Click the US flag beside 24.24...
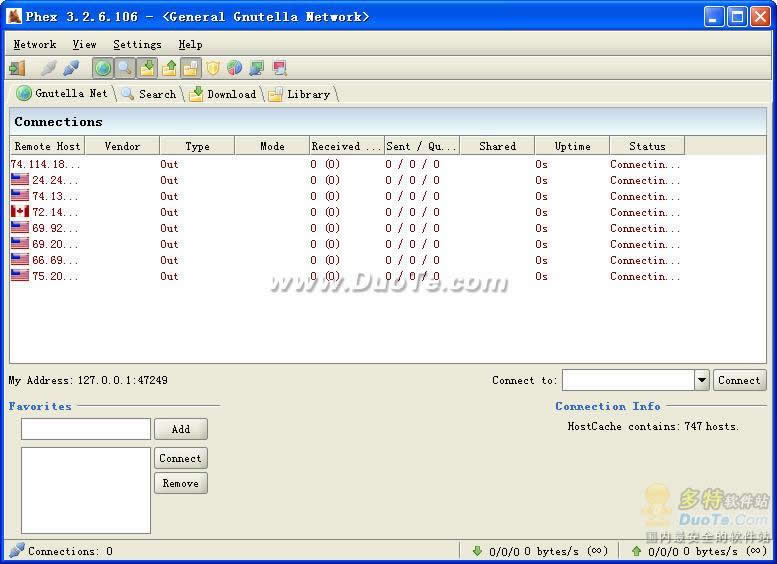The height and width of the screenshot is (564, 777). (x=20, y=179)
